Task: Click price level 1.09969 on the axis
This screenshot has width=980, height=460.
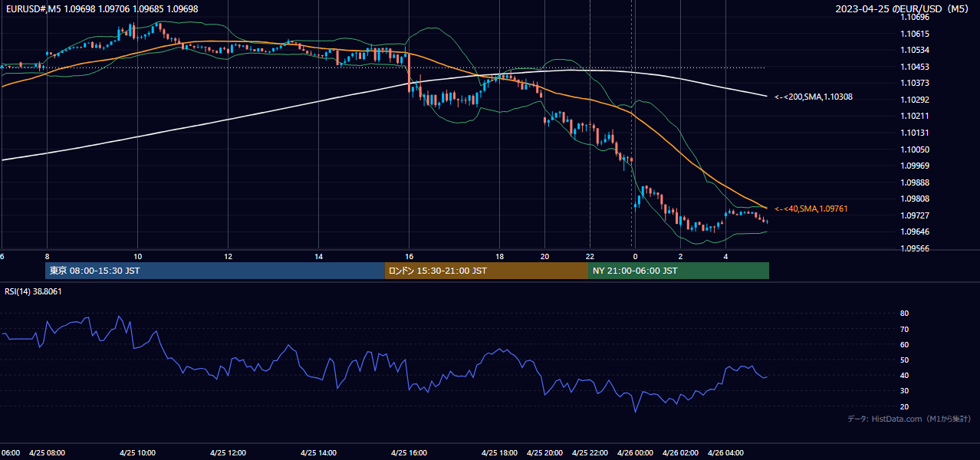Action: point(915,166)
